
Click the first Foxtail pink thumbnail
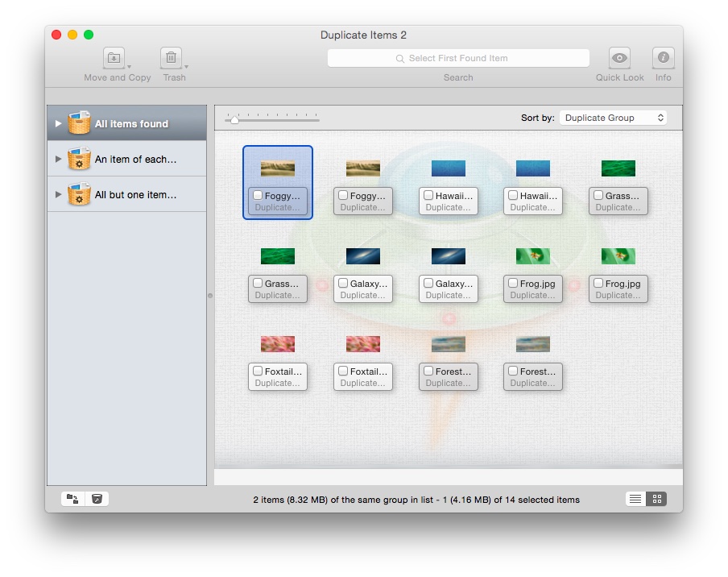click(x=278, y=344)
